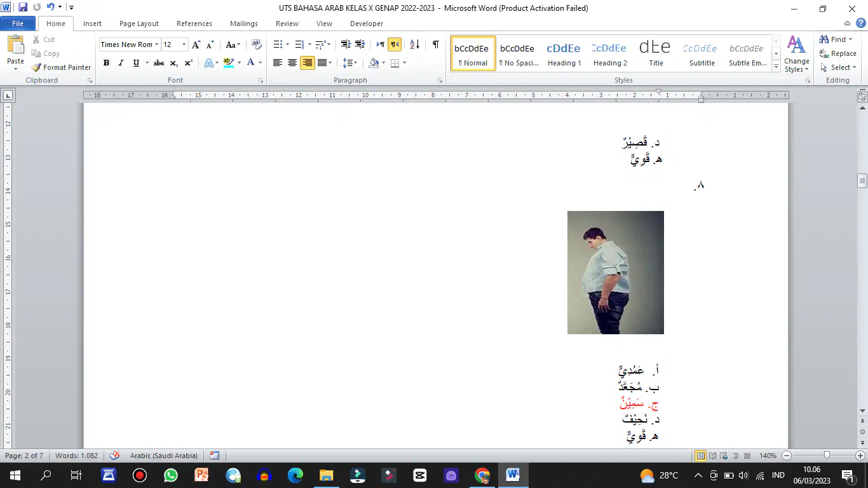Apply Heading 1 style
Viewport: 868px width, 488px height.
[x=564, y=53]
